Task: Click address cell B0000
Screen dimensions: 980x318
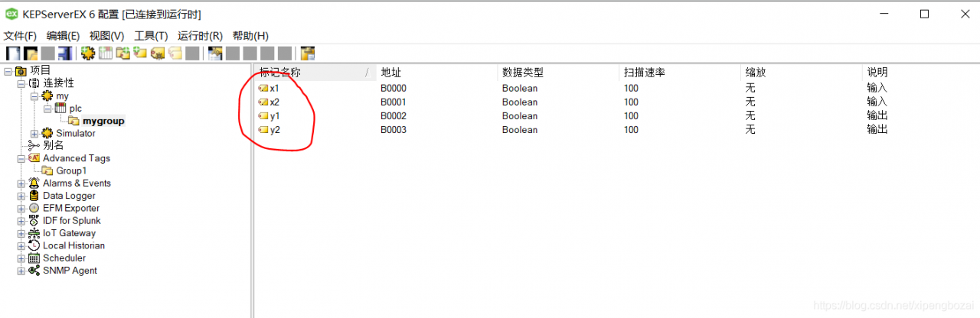Action: click(394, 89)
